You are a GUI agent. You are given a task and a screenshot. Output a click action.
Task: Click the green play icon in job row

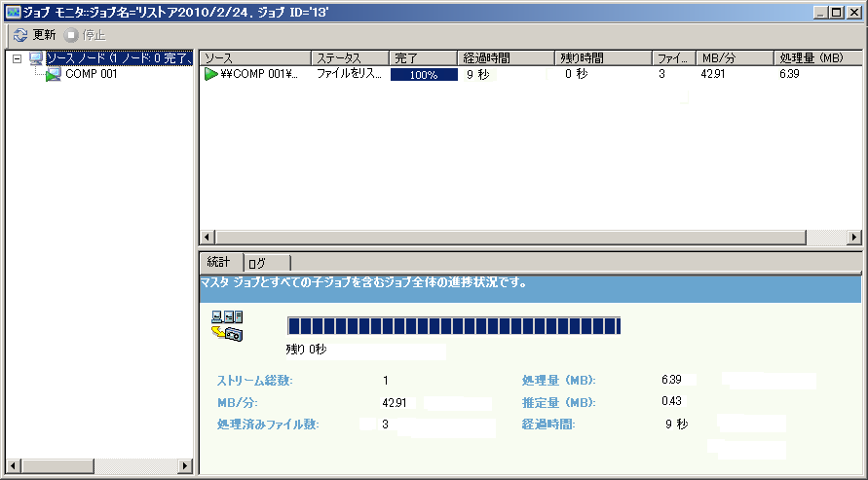click(210, 74)
